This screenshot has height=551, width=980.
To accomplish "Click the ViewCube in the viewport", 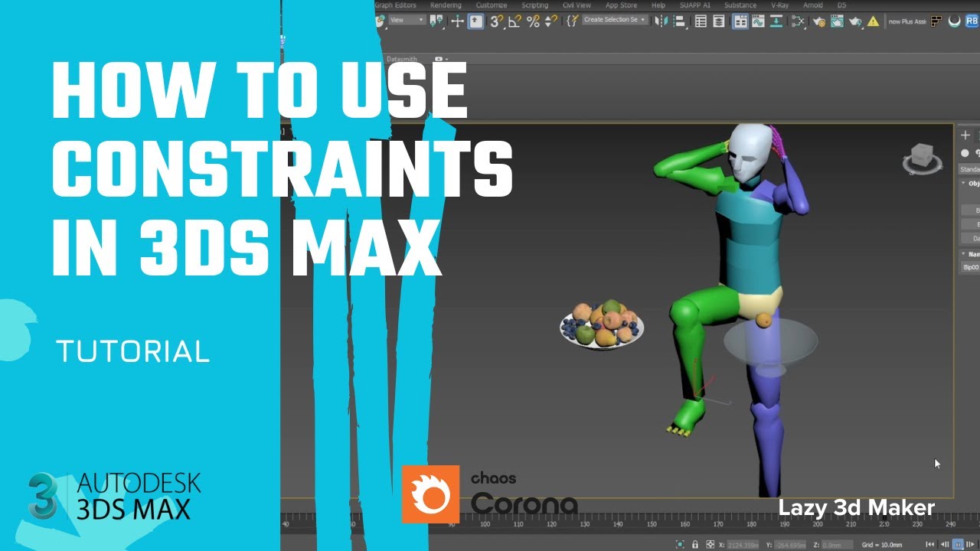I will click(922, 158).
